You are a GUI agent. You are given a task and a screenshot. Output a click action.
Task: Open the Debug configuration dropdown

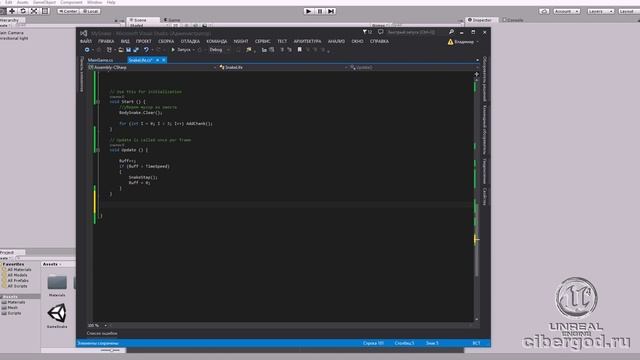(219, 50)
